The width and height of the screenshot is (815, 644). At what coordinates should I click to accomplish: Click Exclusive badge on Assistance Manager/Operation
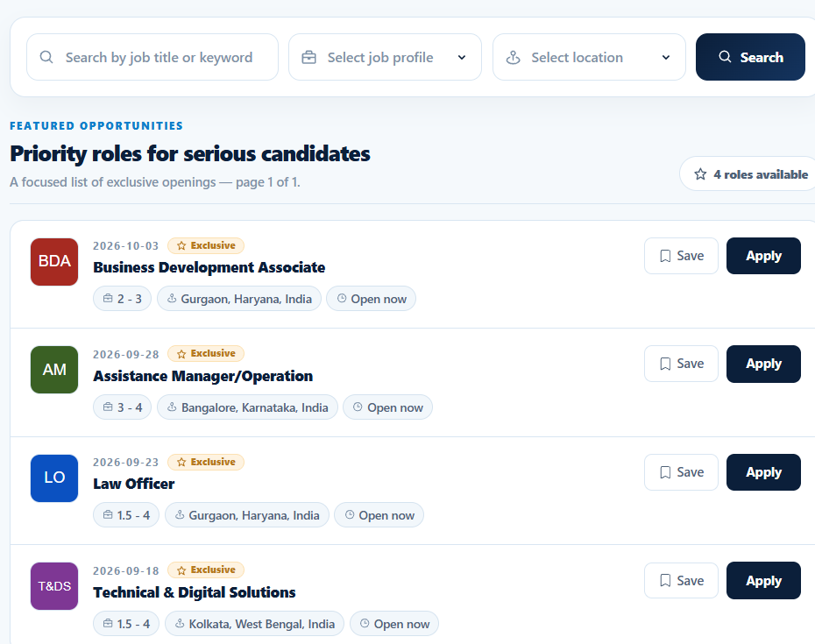point(206,353)
